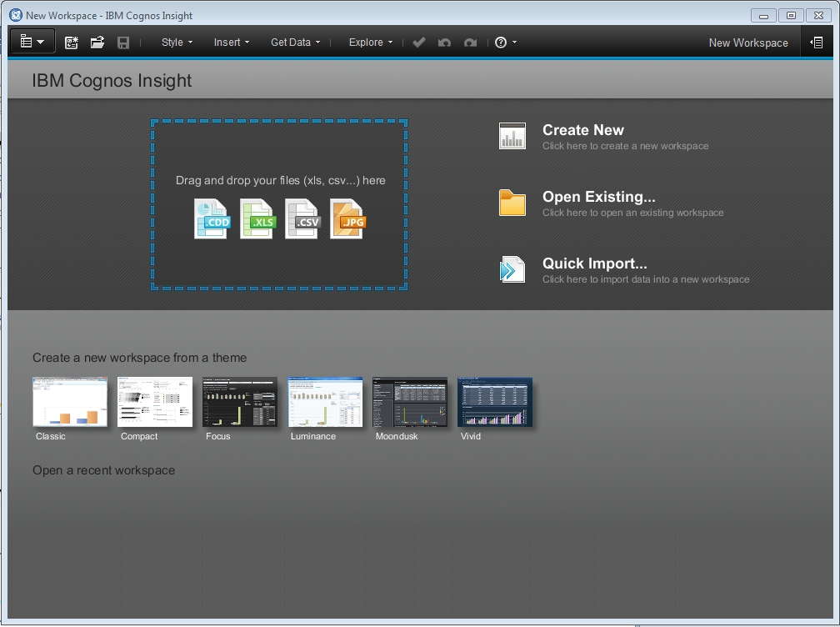Open the Get Data menu
Image resolution: width=840 pixels, height=627 pixels.
pos(295,43)
